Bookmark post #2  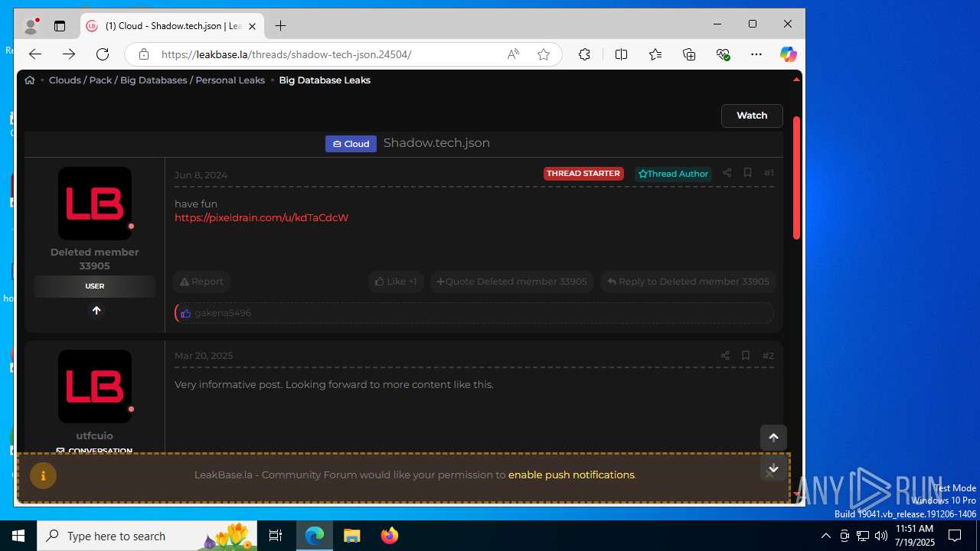click(746, 355)
